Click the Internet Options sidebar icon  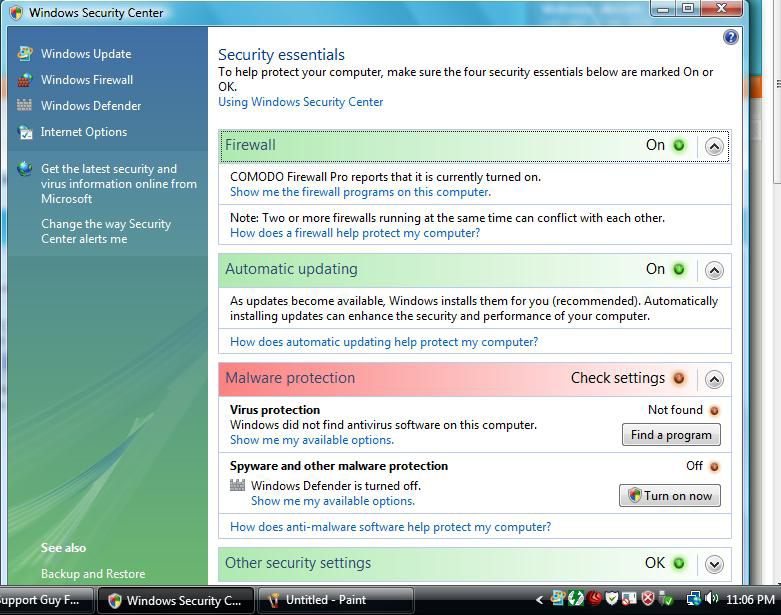(25, 132)
